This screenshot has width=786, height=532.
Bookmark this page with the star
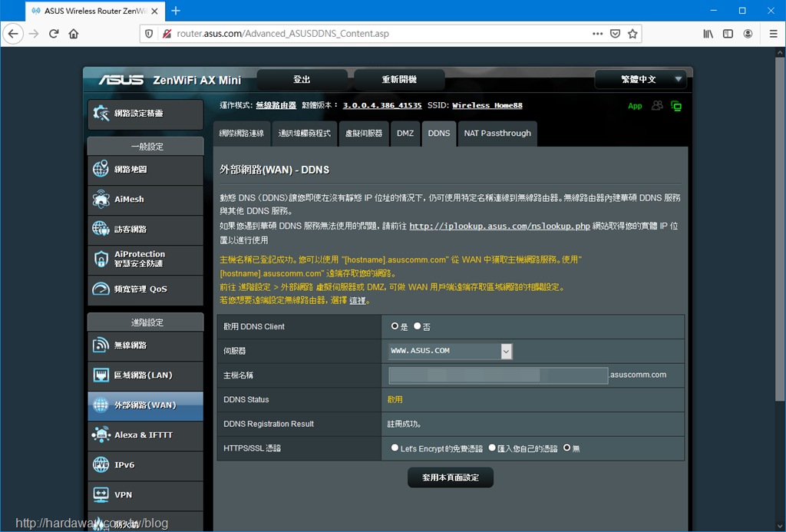632,34
